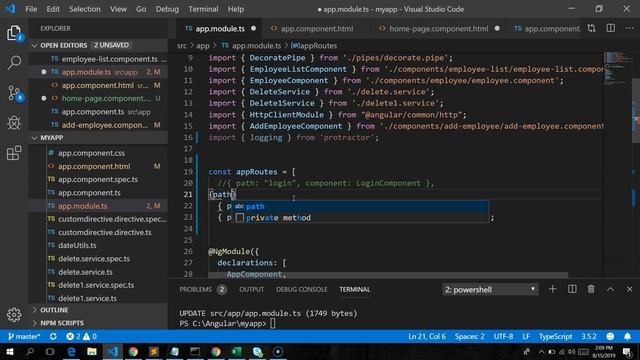
Task: Change indentation via Spaces: 2
Action: (x=470, y=336)
